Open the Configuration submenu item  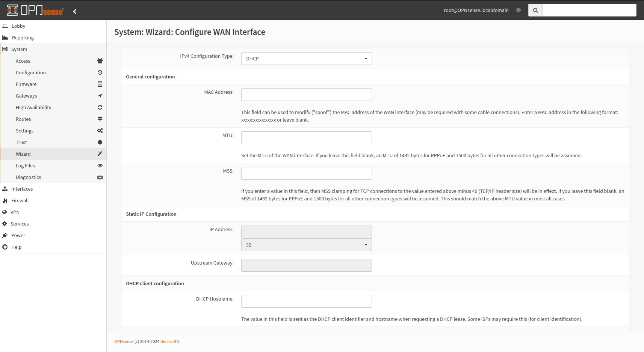pyautogui.click(x=53, y=72)
